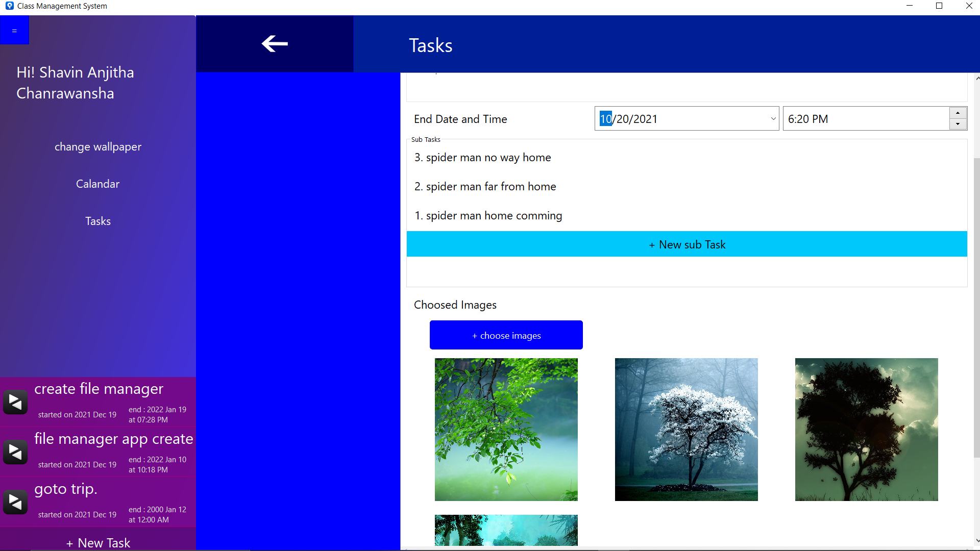Image resolution: width=980 pixels, height=551 pixels.
Task: Click + New Task at the sidebar bottom
Action: (x=97, y=542)
